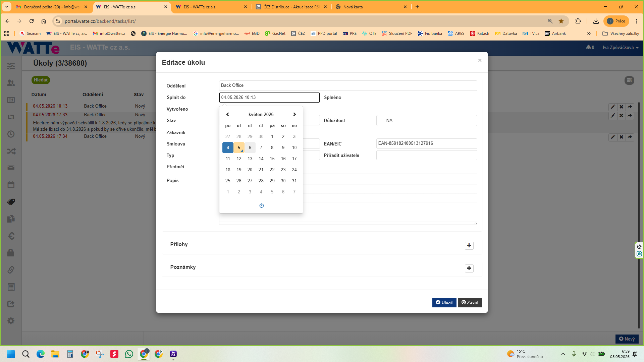Image resolution: width=644 pixels, height=362 pixels.
Task: Click the Zavřít button
Action: coord(470,302)
